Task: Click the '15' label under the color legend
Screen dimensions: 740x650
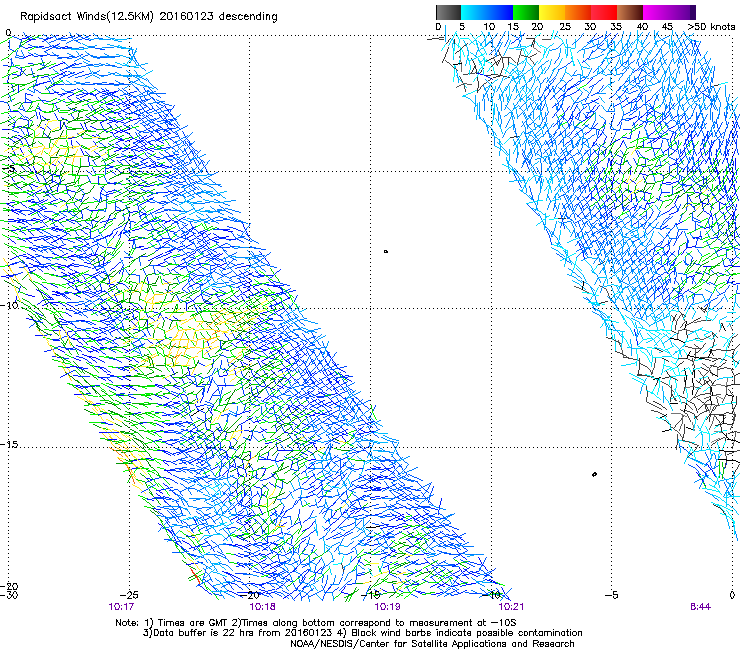Action: point(513,27)
